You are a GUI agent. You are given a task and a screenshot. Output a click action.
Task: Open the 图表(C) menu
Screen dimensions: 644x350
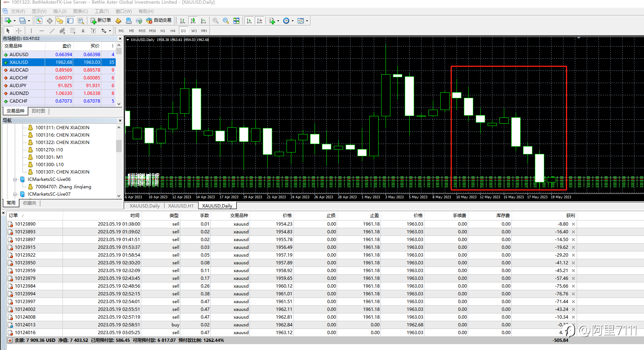pyautogui.click(x=81, y=11)
